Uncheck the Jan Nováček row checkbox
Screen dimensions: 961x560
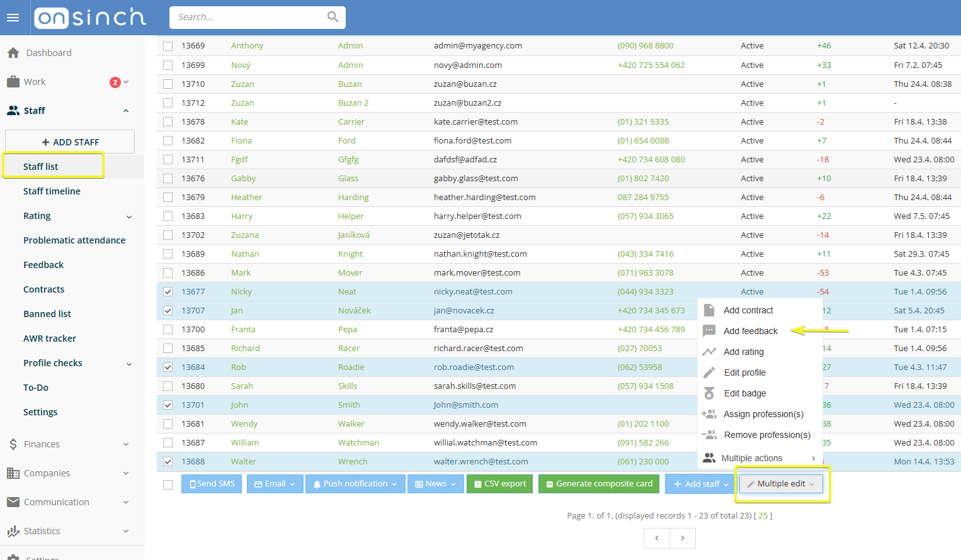click(168, 310)
